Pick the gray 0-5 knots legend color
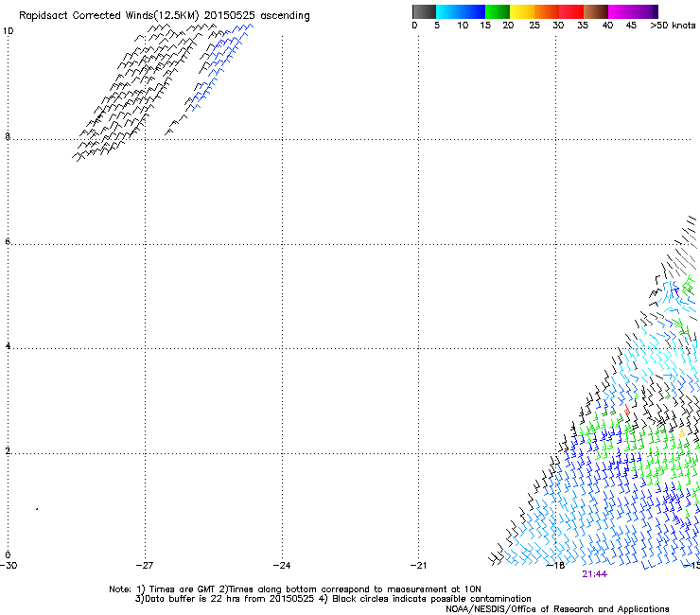The height and width of the screenshot is (615, 700). click(424, 11)
